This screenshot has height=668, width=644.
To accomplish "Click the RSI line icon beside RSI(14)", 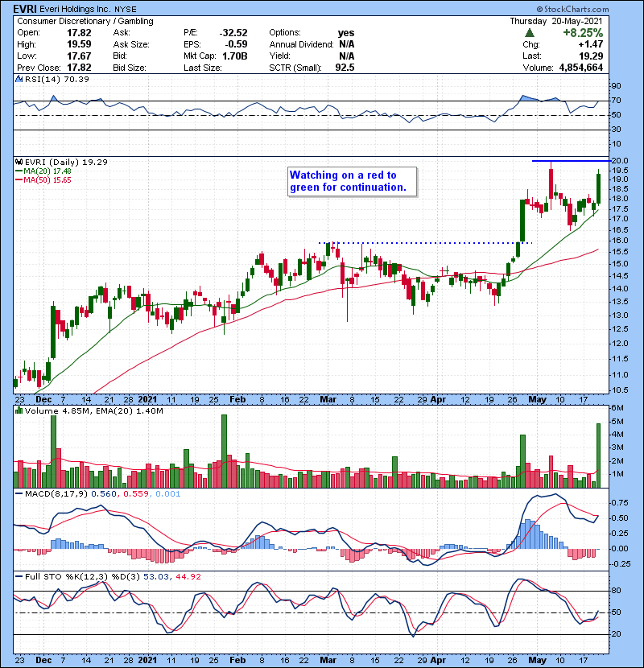I will pos(19,79).
